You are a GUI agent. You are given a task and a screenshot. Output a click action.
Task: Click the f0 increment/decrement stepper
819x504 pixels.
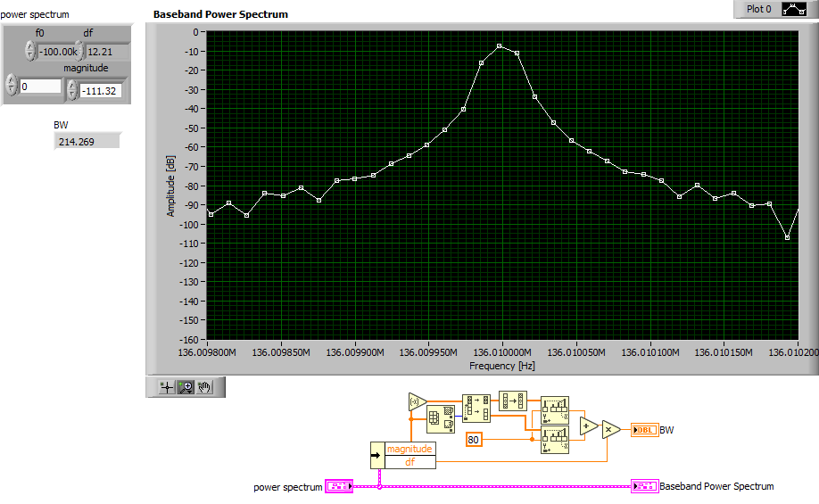pos(30,51)
